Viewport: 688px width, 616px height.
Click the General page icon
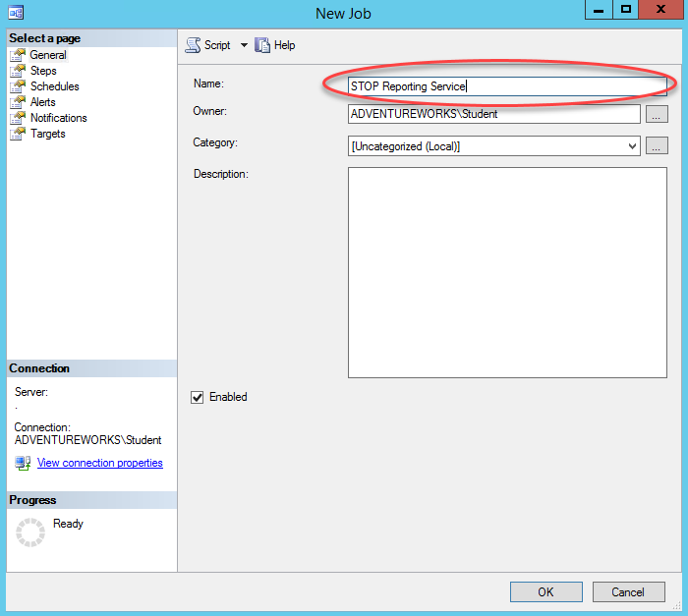17,55
